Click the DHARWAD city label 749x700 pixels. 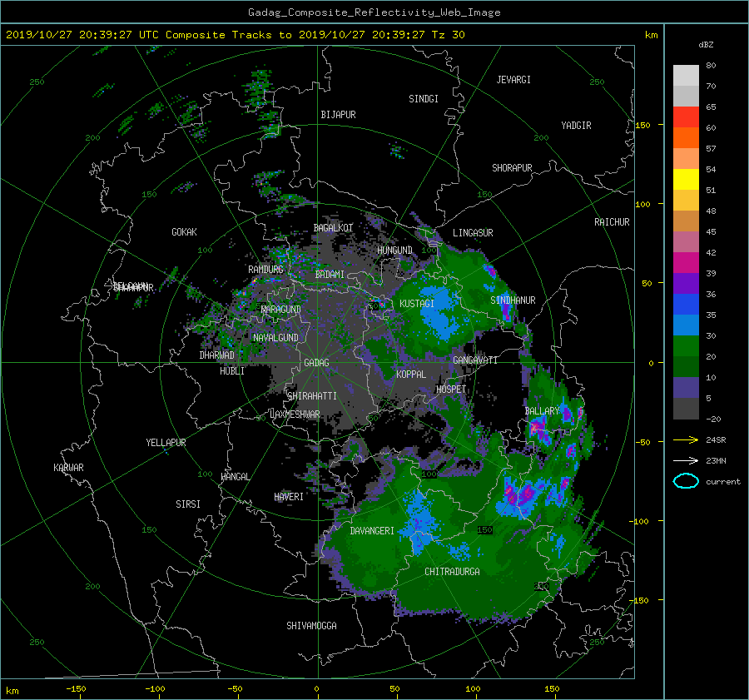coord(216,355)
